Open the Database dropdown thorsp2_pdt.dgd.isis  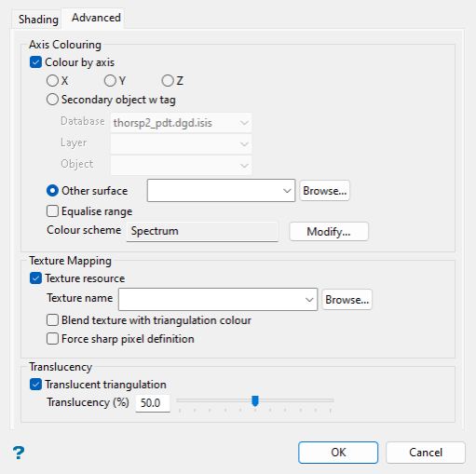click(181, 123)
